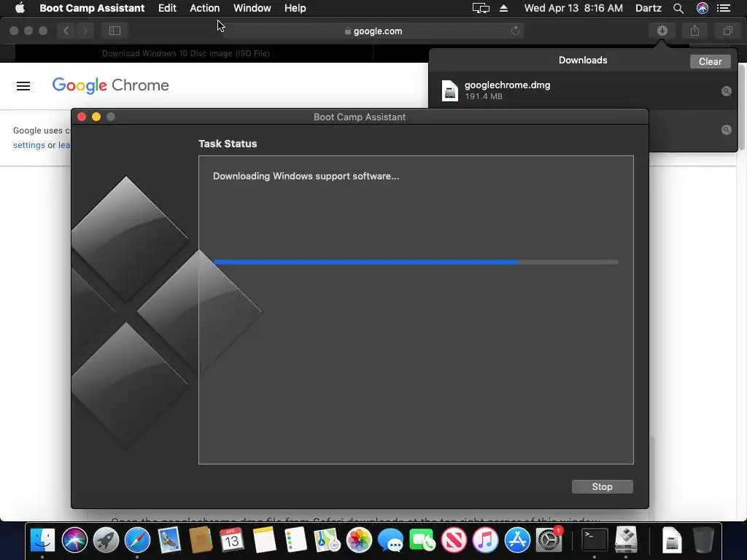Click the google.com address bar in Safari
The height and width of the screenshot is (560, 747).
pos(373,31)
